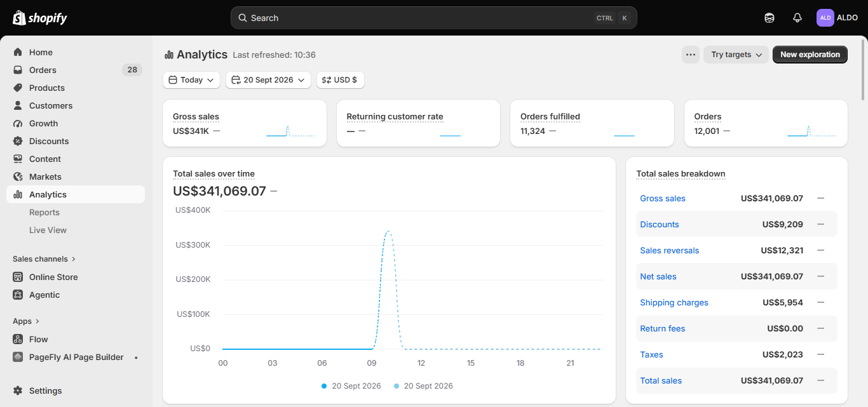The width and height of the screenshot is (868, 407).
Task: Click the Orders 28 count badge
Action: 132,70
